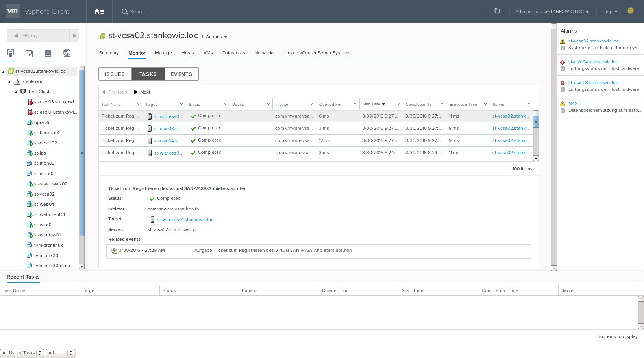The height and width of the screenshot is (358, 644).
Task: Acknowledge the st-vcsa02 Systemzustandsalarm checkbox
Action: (563, 48)
